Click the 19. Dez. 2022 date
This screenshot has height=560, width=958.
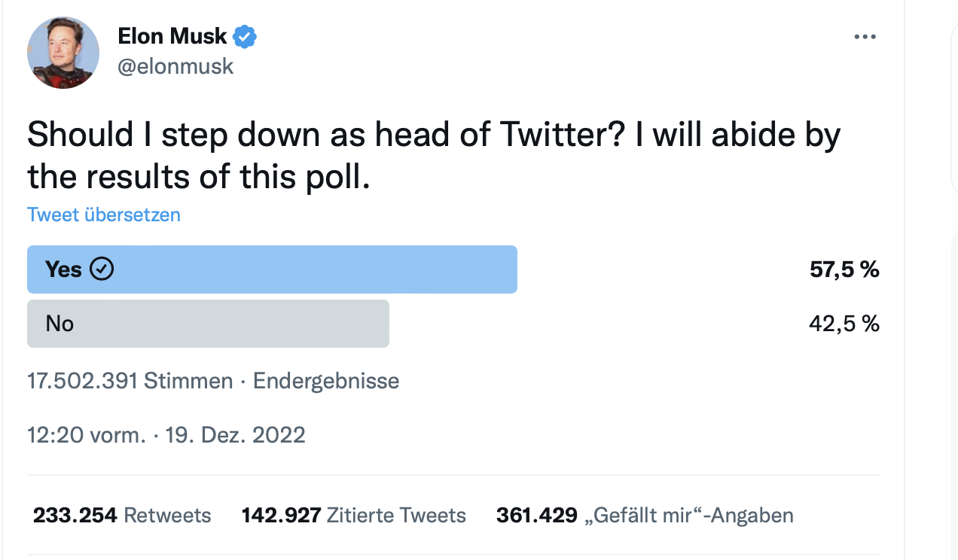click(x=235, y=435)
